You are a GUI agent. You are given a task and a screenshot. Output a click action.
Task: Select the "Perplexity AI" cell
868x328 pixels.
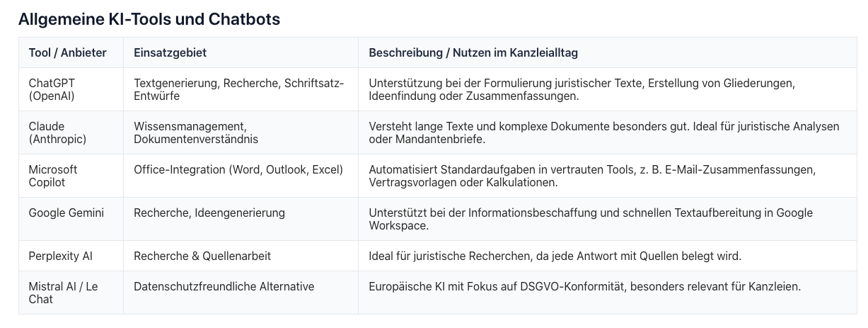click(60, 256)
